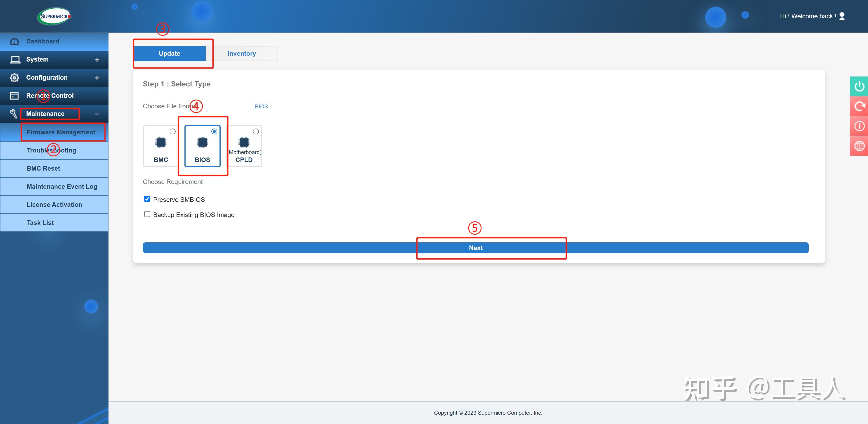
Task: Click the Configuration gear icon
Action: click(14, 78)
